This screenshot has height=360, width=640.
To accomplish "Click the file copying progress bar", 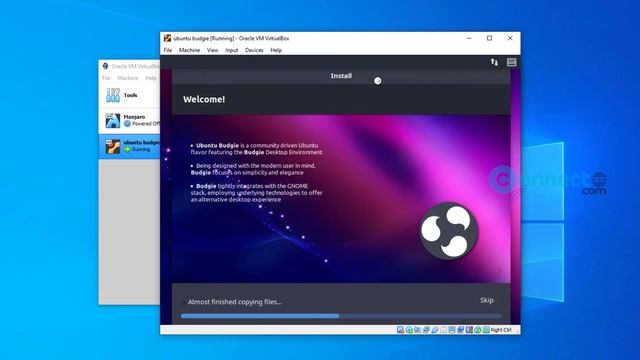I will 341,316.
